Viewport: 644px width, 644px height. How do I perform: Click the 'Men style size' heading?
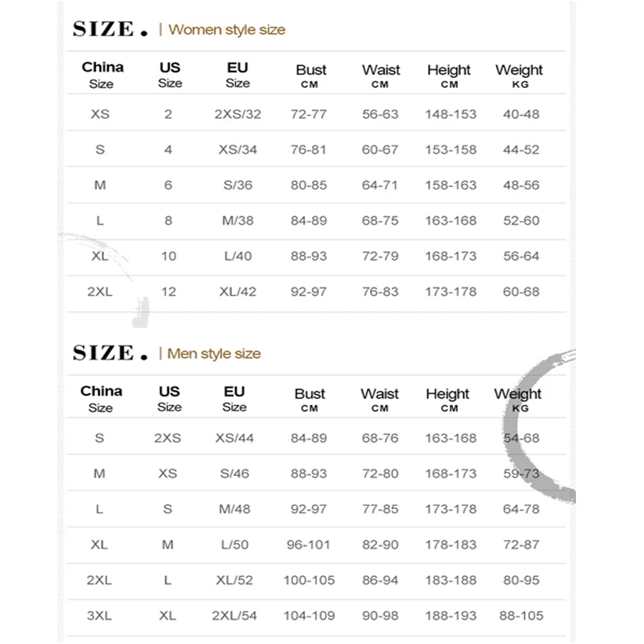214,353
